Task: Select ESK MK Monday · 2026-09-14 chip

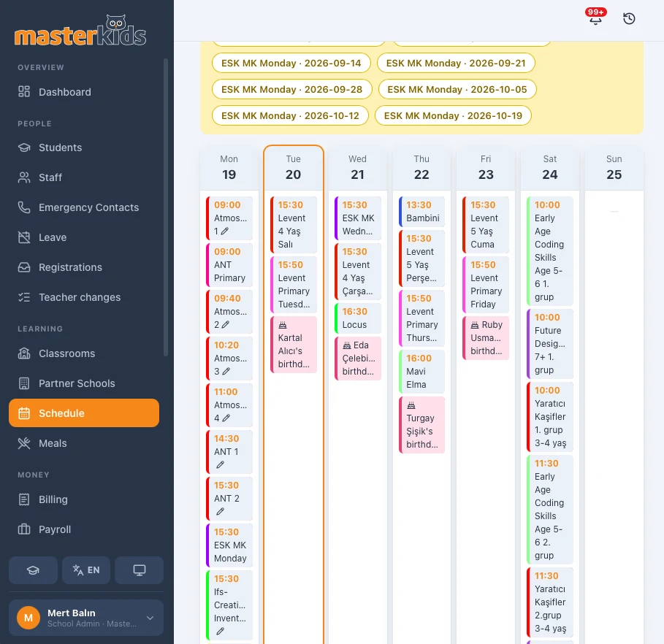Action: 291,63
